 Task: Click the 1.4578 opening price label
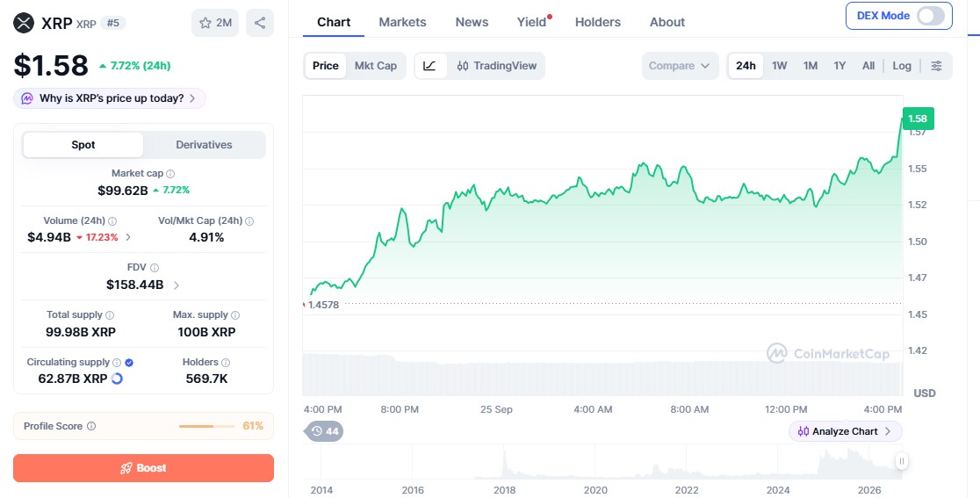(323, 305)
